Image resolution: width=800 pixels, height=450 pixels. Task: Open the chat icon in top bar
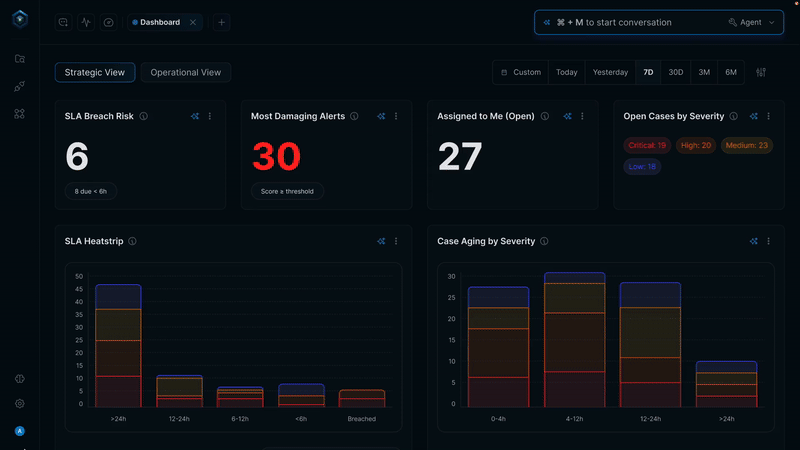point(63,22)
